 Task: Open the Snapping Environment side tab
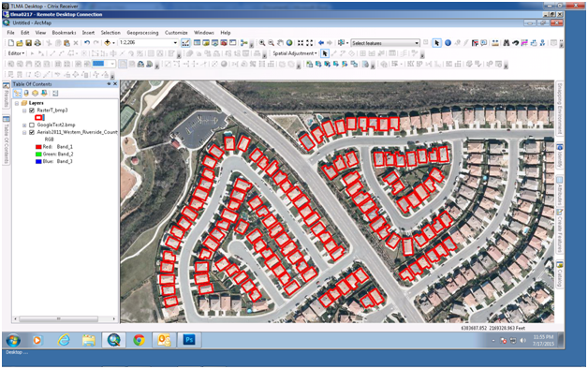pos(560,109)
